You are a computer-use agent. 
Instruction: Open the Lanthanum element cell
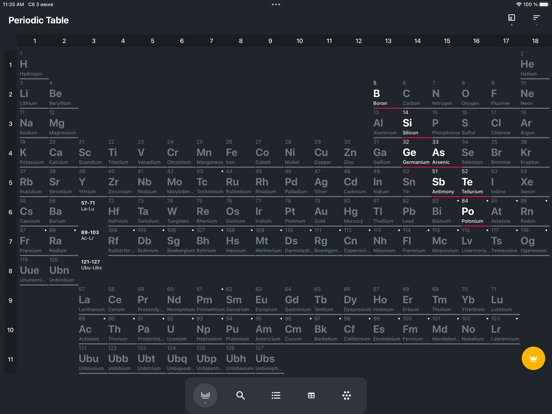click(93, 300)
